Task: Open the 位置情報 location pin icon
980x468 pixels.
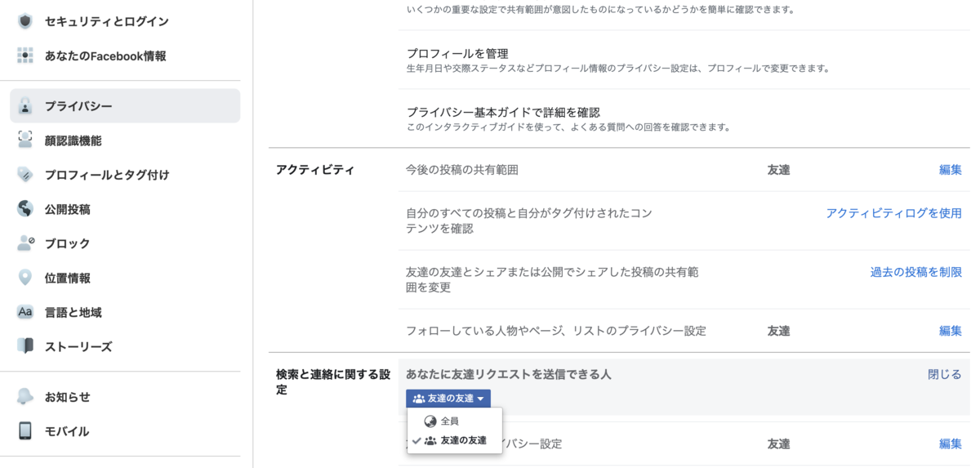Action: (25, 278)
